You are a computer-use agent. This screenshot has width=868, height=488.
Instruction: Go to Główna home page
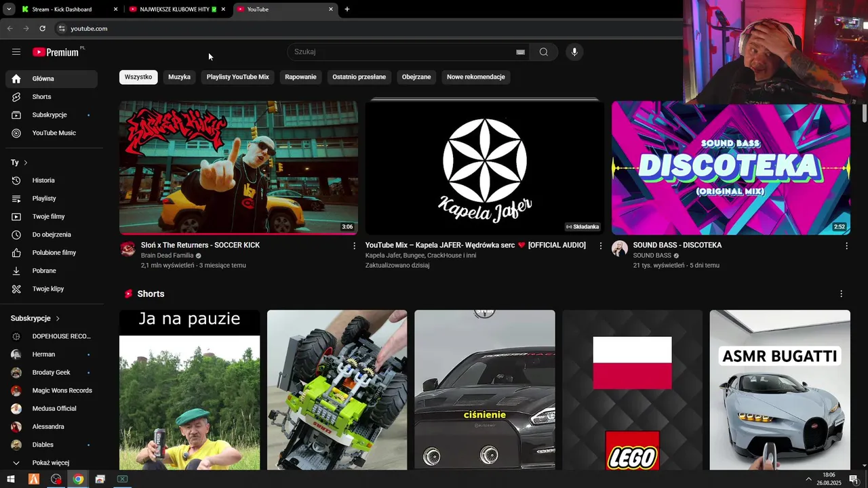52,79
